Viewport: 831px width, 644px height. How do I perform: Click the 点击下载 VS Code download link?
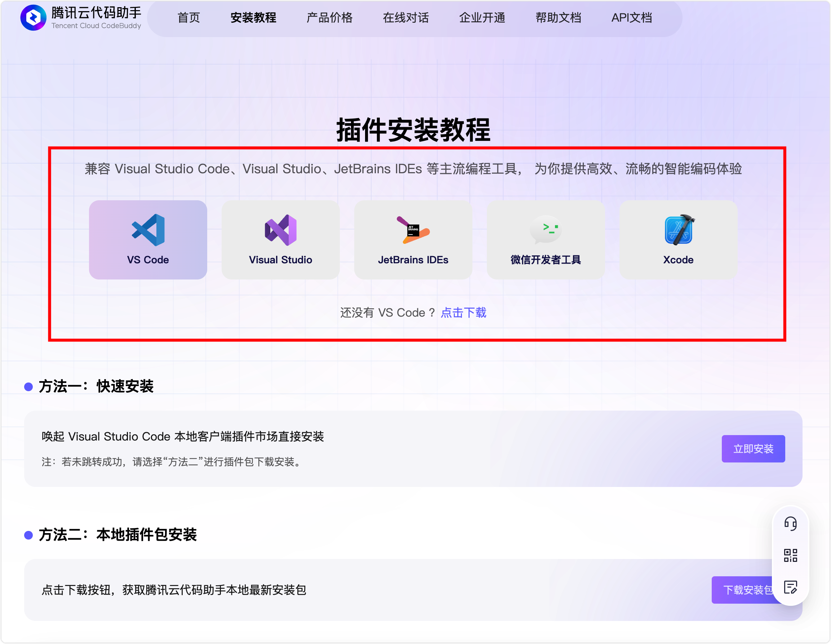(463, 313)
